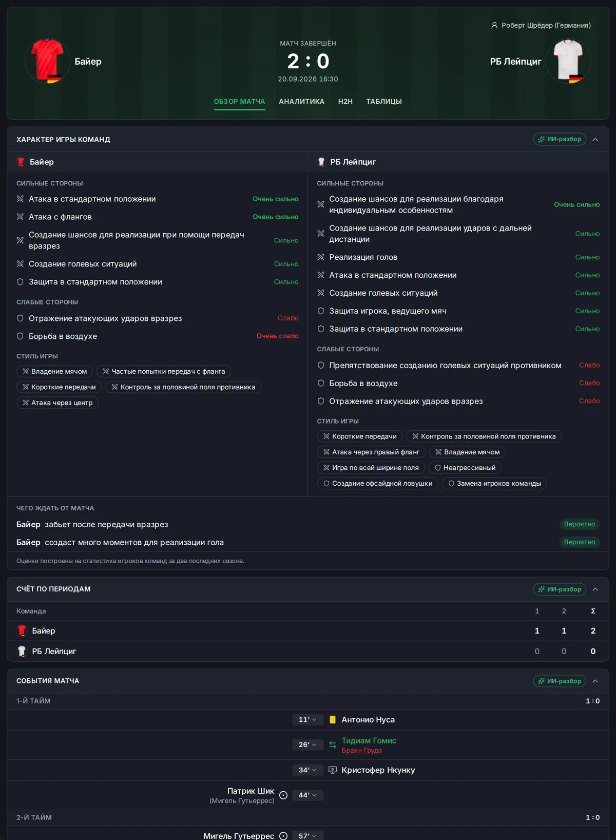
Task: Expand the 44' goal minute dropdown
Action: [x=307, y=795]
